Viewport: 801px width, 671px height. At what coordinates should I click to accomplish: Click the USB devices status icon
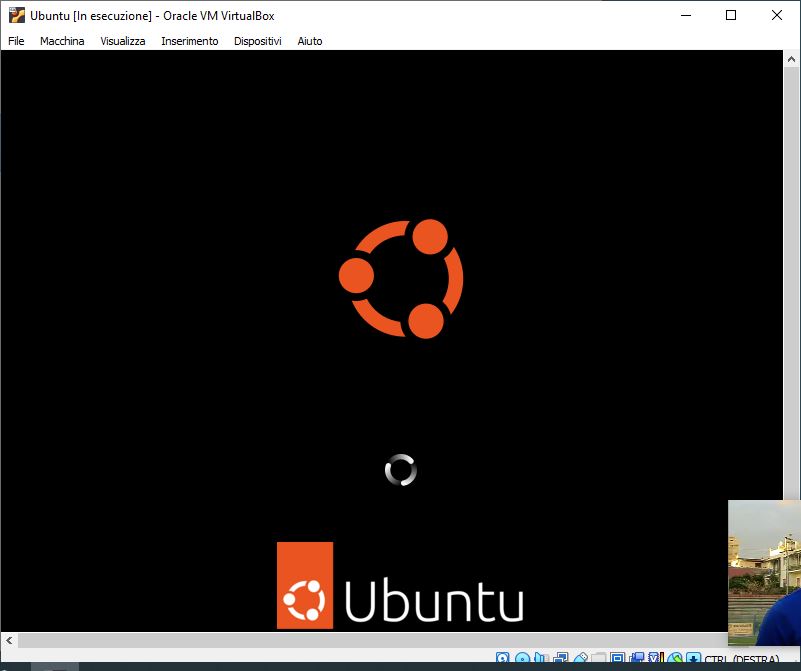click(x=580, y=658)
